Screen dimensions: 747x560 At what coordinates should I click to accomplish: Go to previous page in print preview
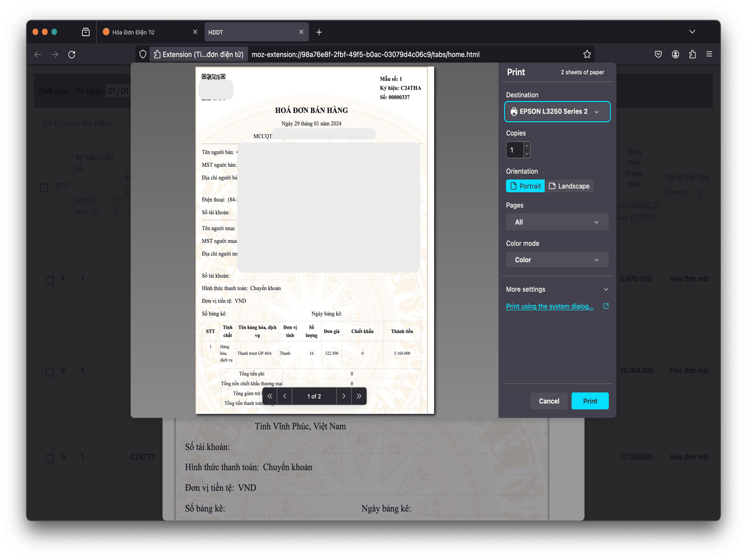click(285, 396)
